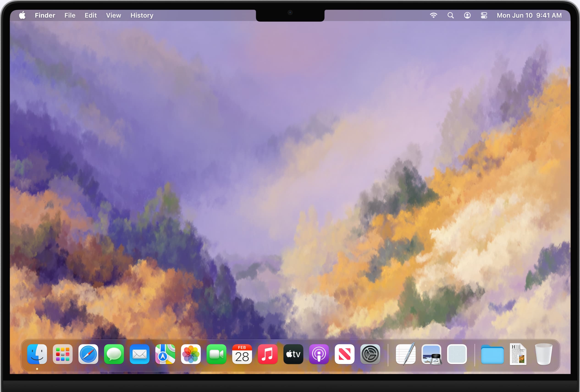Open the document file in the Dock
580x392 pixels.
pos(518,354)
